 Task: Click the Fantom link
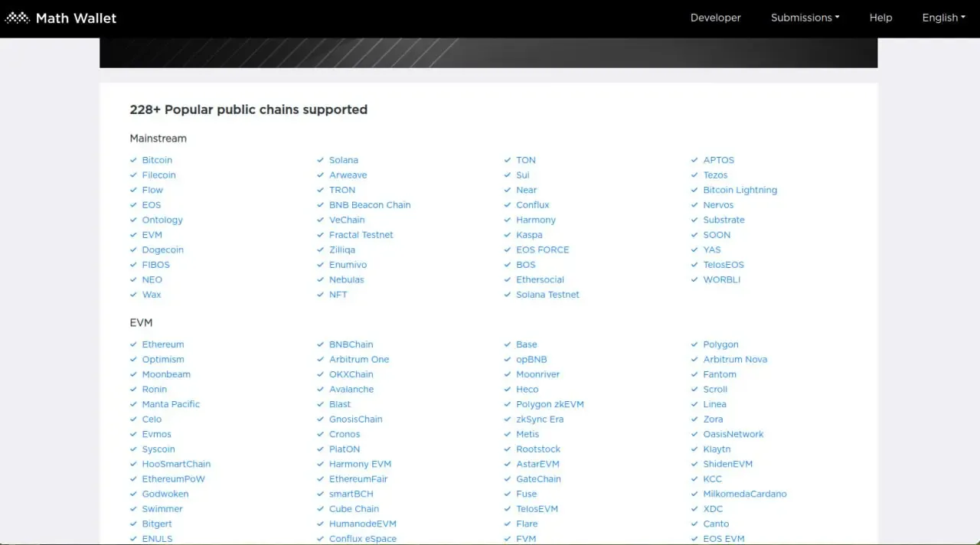pos(720,374)
